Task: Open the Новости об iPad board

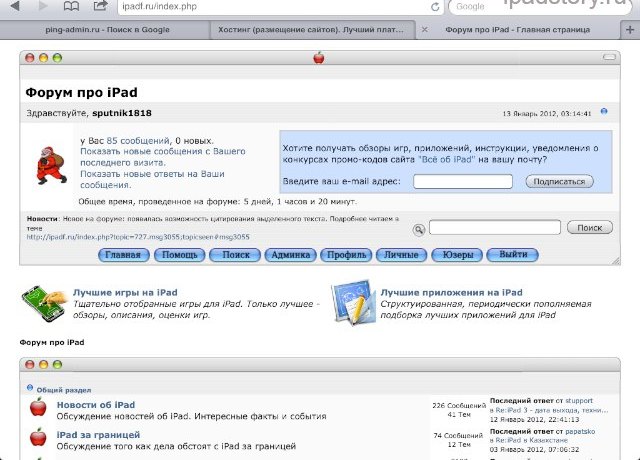Action: click(96, 405)
